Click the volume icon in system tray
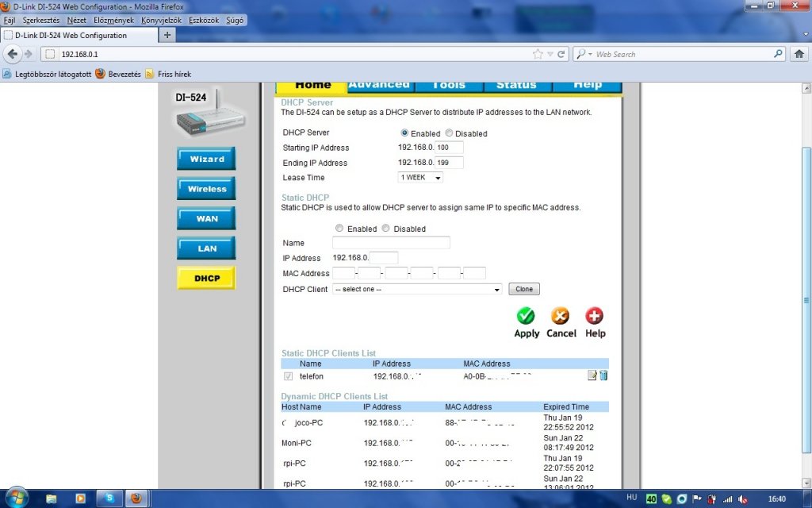 coord(743,499)
